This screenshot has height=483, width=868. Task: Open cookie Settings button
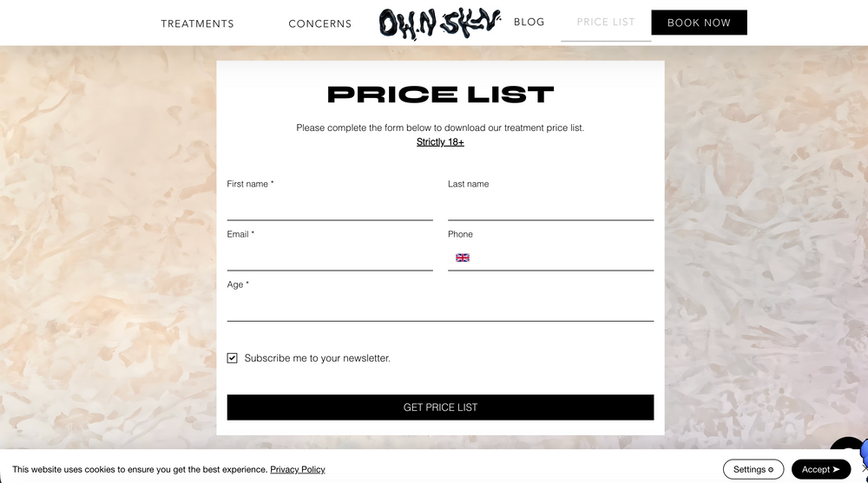pos(753,469)
